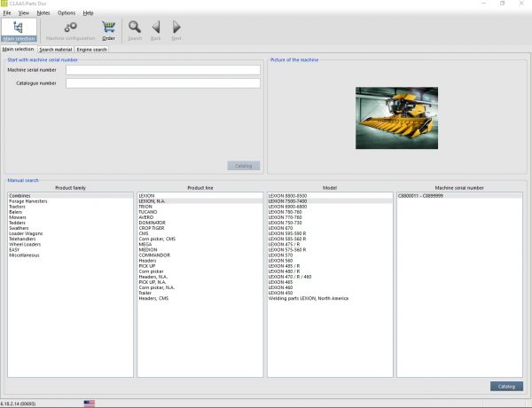The image size is (532, 408).
Task: Select PICK UP, N.A. in Product line
Action: [200, 282]
